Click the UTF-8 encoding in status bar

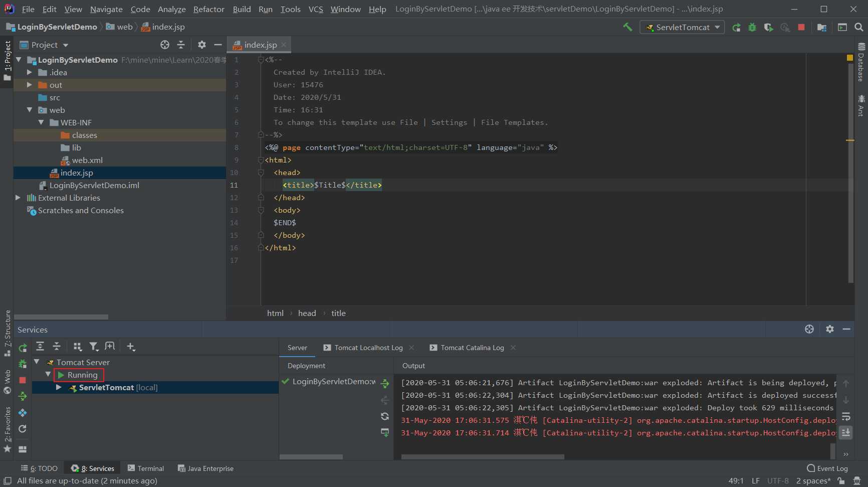[778, 480]
